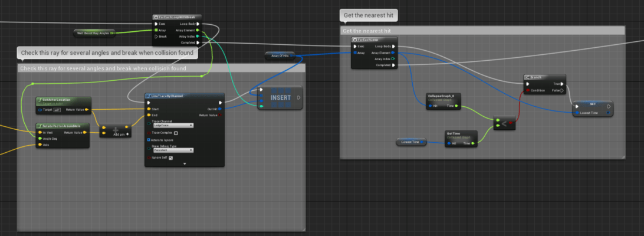Click the False output pin on Branch

coord(561,90)
